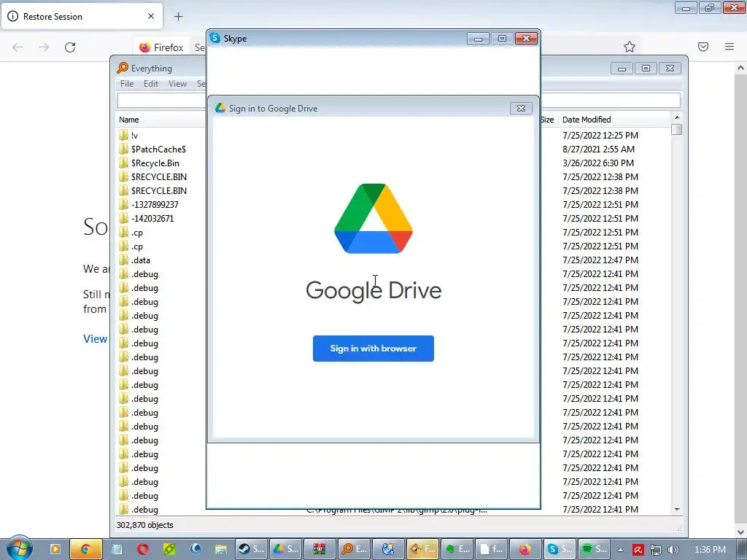Viewport: 747px width, 560px height.
Task: Click the date 7/25/2022 12:25 PM
Action: click(600, 135)
